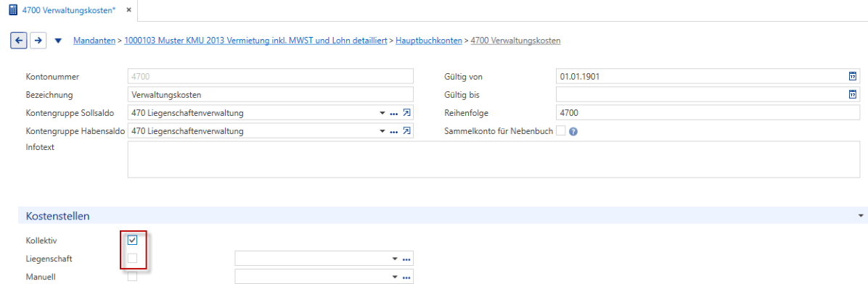
Task: Edit the Reihenfolge field
Action: 708,113
